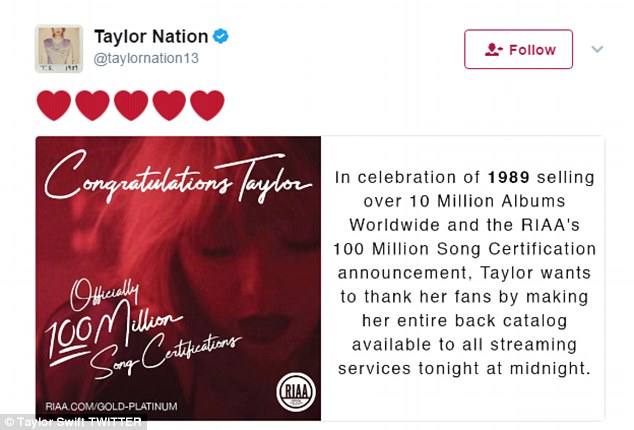Viewport: 634px width, 430px height.
Task: Click the RIAA.COM/GOLD-PLATINUM text
Action: 111,406
